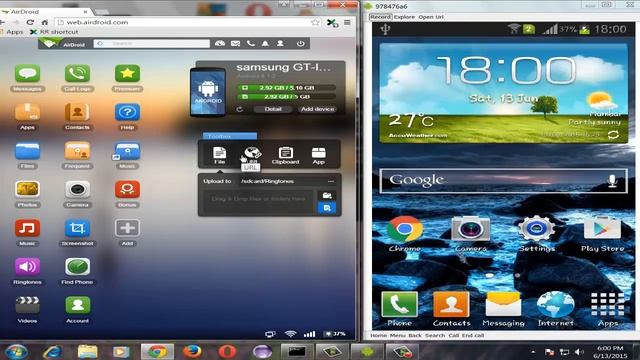Open upload path options (three dots)
640x360 pixels.
(331, 181)
